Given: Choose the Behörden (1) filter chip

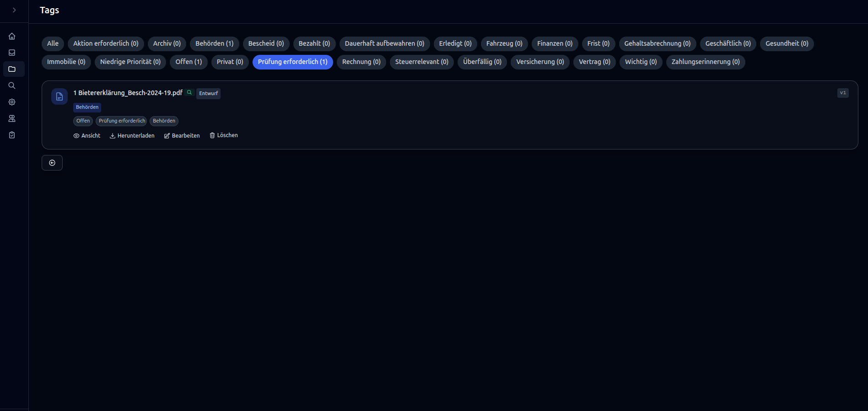Looking at the screenshot, I should (215, 43).
